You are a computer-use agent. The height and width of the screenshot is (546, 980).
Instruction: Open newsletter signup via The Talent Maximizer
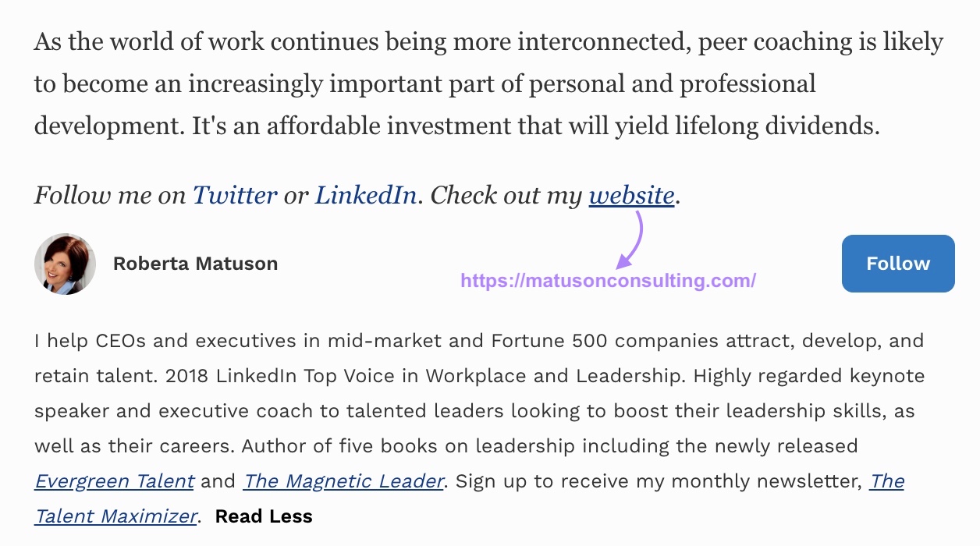[115, 516]
